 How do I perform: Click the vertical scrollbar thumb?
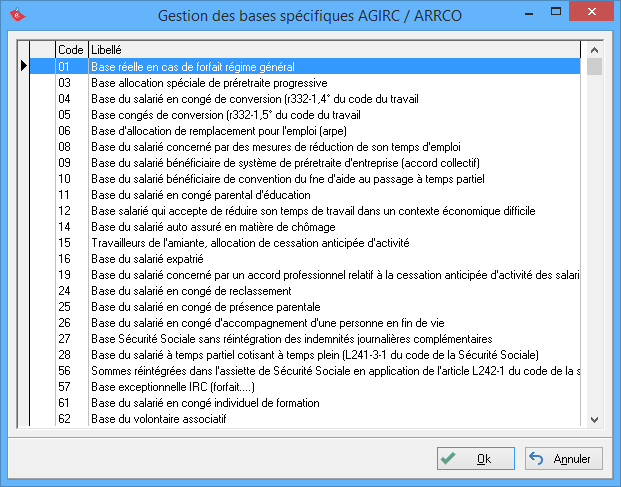594,67
